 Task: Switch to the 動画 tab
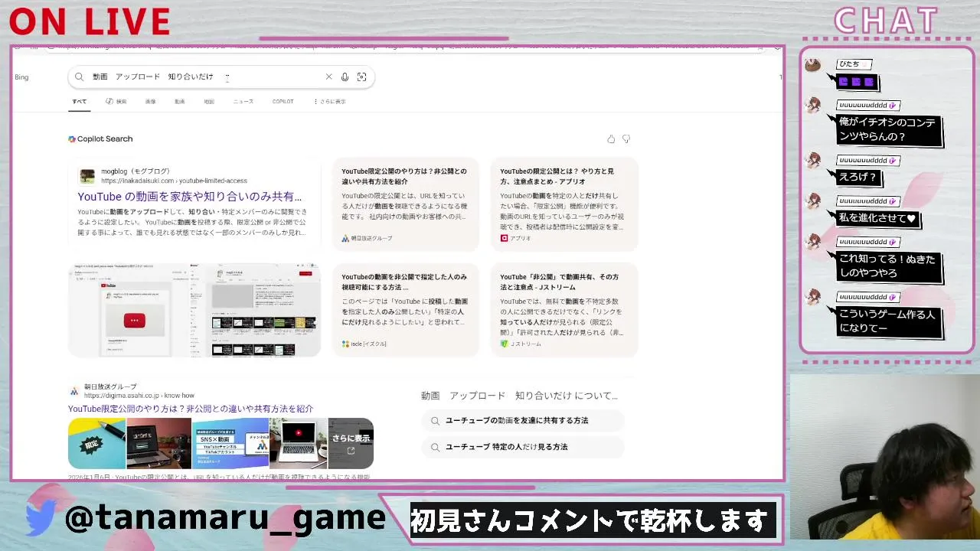tap(180, 102)
